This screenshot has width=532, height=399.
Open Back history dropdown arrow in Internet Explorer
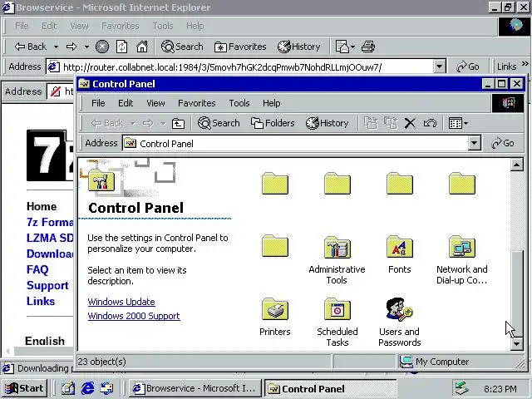pos(56,47)
